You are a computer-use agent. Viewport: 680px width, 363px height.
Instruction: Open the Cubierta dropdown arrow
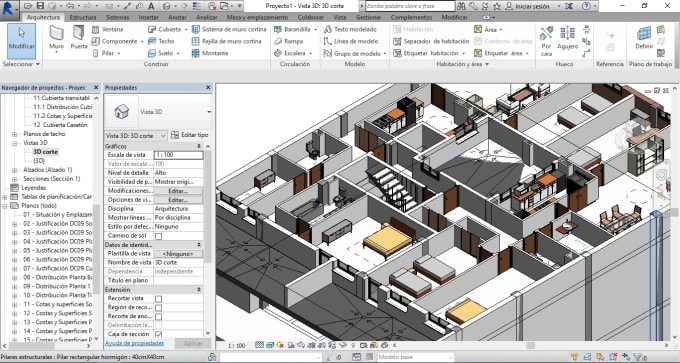(186, 29)
